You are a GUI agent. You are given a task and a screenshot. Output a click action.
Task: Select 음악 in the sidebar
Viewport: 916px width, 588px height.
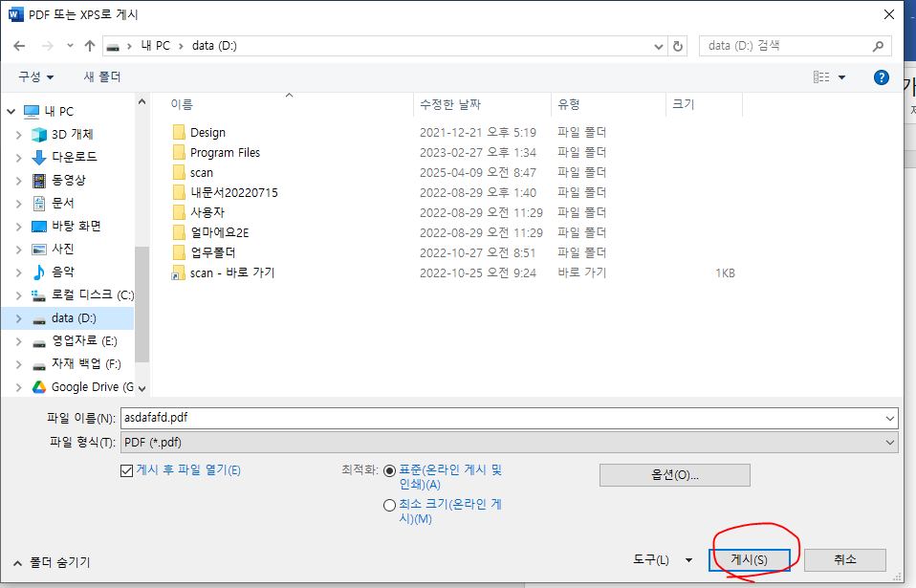tap(62, 272)
